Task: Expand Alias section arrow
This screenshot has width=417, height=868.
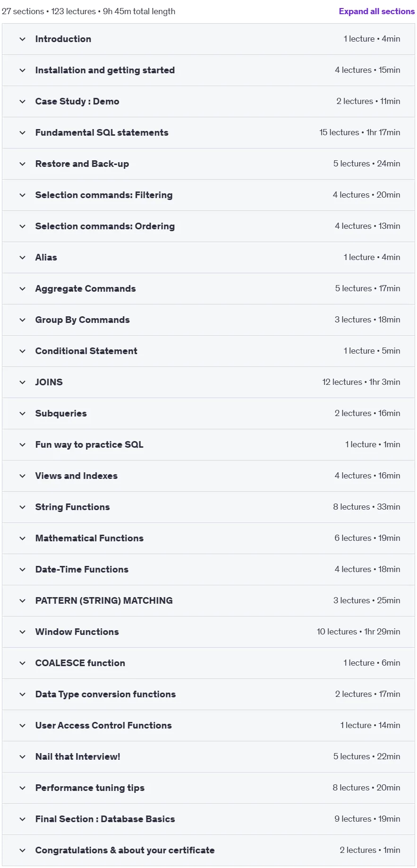Action: [x=22, y=258]
